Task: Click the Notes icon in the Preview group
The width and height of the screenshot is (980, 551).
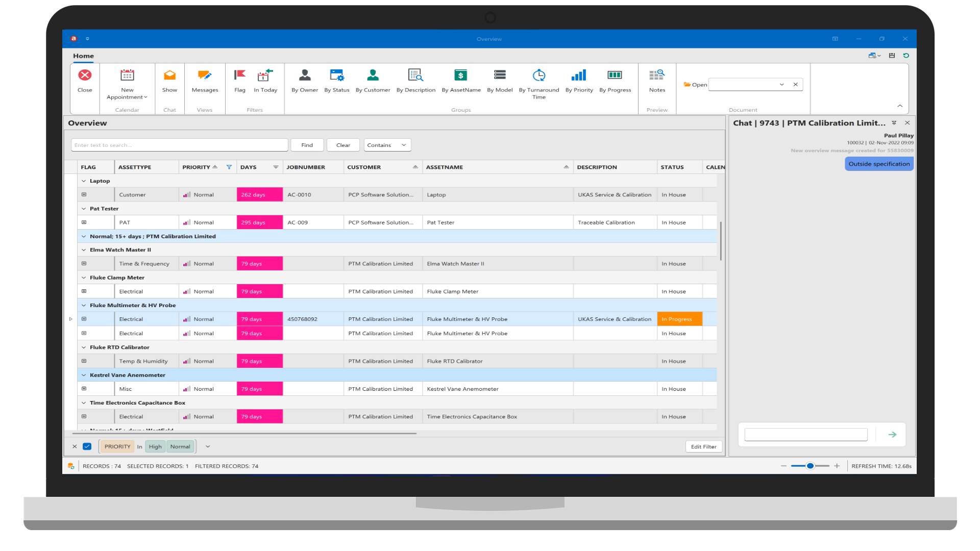Action: tap(657, 82)
